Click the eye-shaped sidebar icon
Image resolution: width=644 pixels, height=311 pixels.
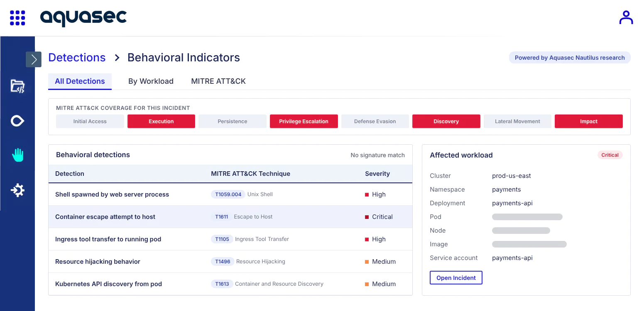tap(17, 121)
